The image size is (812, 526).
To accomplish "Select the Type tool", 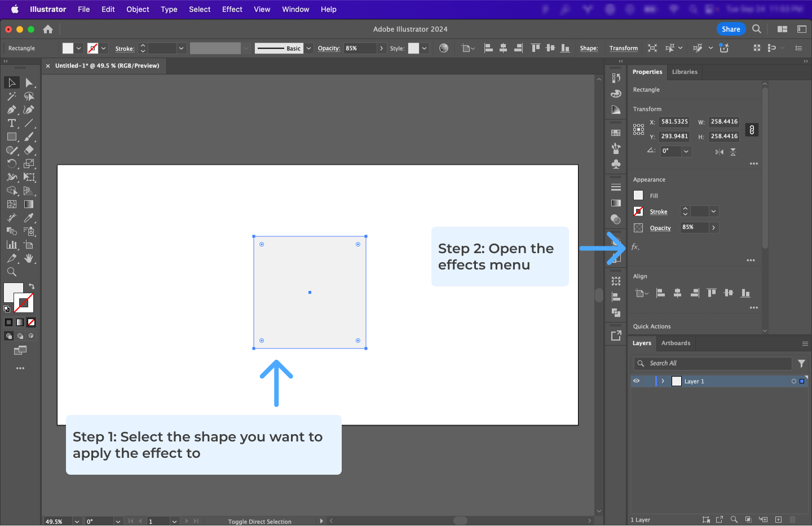I will (11, 123).
